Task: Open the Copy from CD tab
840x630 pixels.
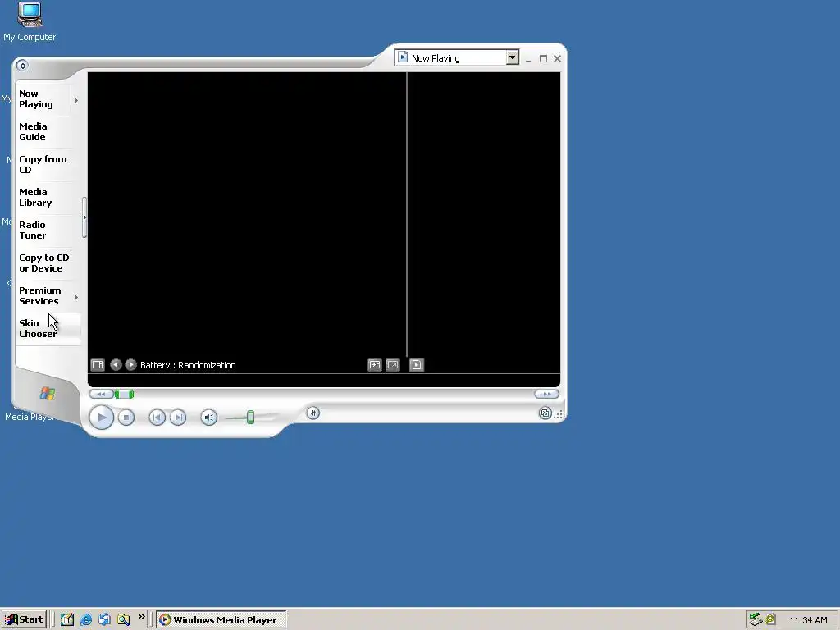Action: pyautogui.click(x=43, y=164)
